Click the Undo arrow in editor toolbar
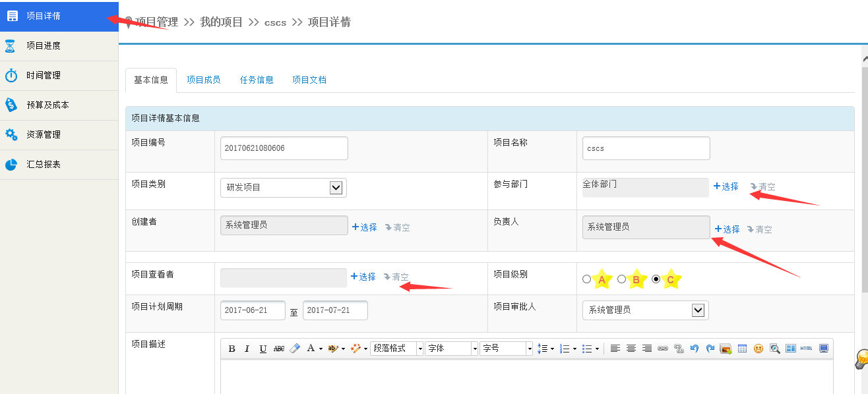This screenshot has height=394, width=868. click(x=695, y=349)
